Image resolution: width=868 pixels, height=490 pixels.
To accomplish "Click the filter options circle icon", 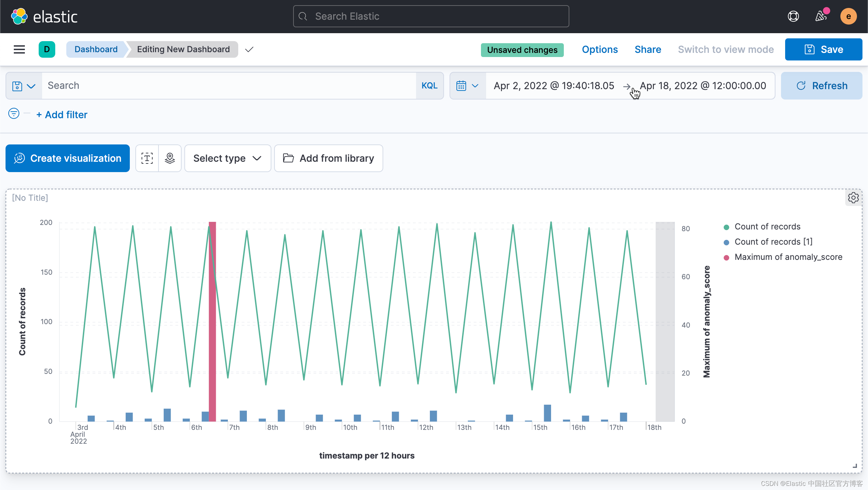I will point(14,113).
